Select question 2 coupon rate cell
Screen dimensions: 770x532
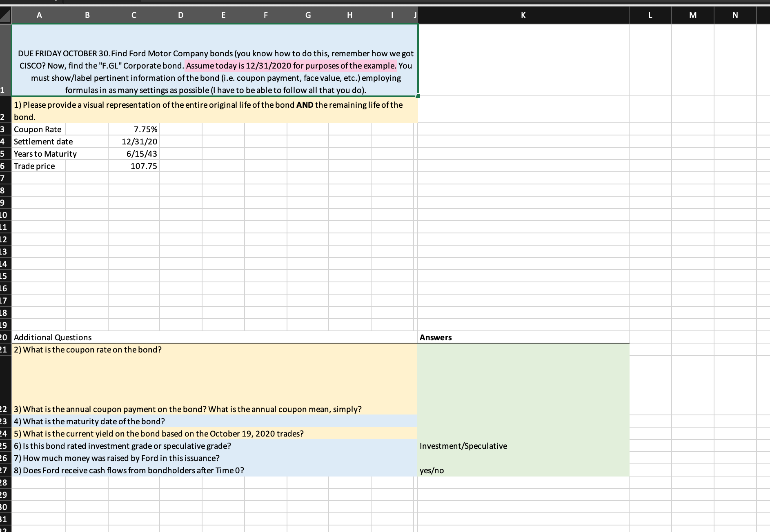click(x=215, y=350)
